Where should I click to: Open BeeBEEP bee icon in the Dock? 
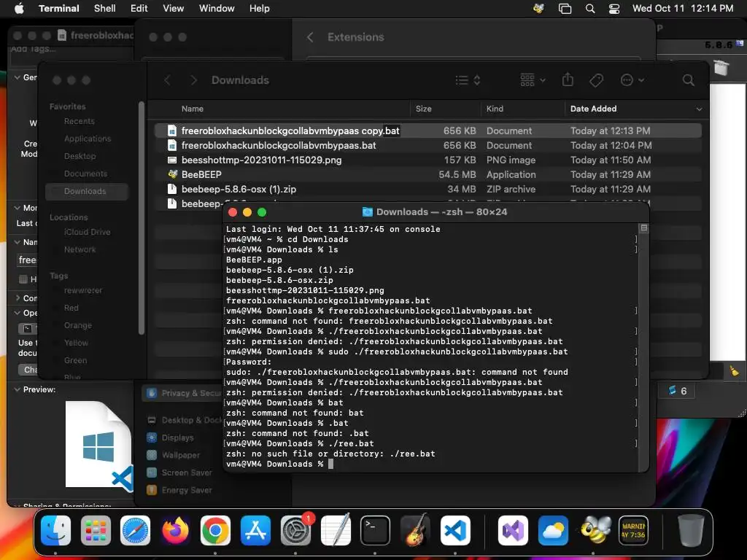click(x=594, y=530)
